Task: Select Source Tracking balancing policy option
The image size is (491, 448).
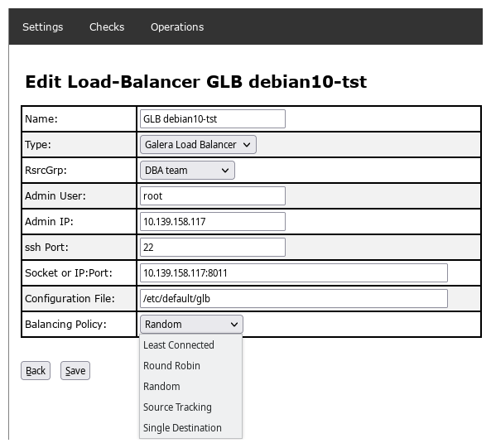Action: tap(190, 407)
